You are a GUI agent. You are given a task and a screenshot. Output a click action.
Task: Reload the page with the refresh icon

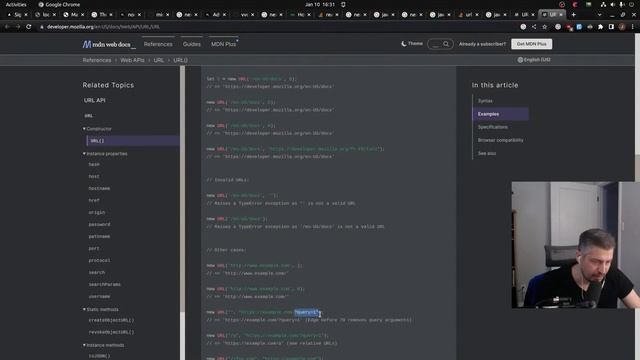pos(29,27)
